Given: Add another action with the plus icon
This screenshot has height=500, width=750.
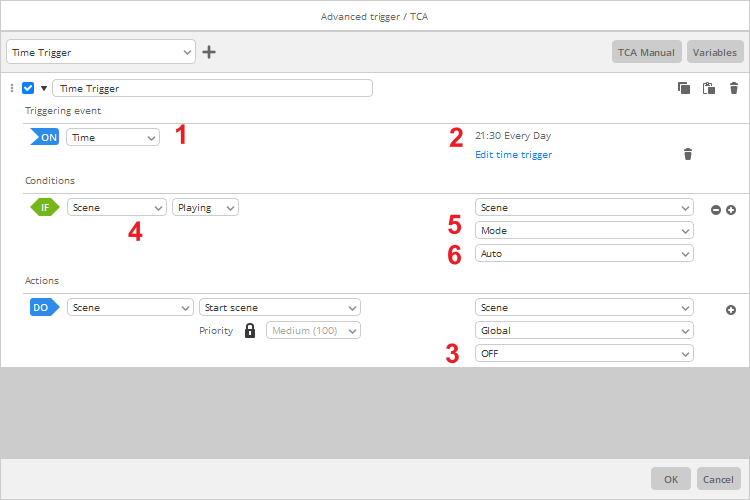Looking at the screenshot, I should 731,310.
